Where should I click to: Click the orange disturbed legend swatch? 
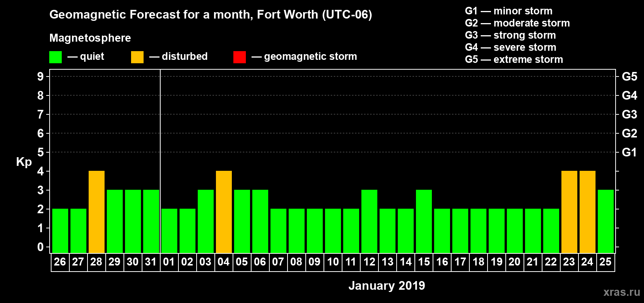(x=137, y=57)
